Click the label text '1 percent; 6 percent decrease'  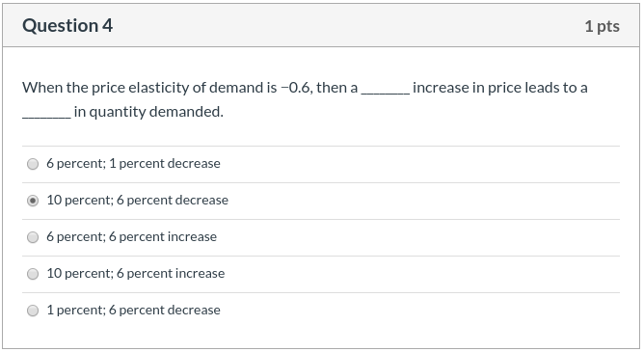[x=133, y=310]
